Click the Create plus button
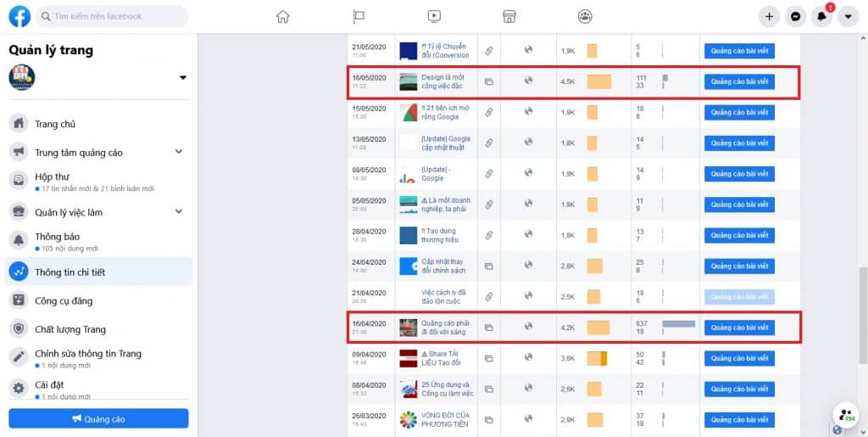This screenshot has width=868, height=437. coord(769,17)
